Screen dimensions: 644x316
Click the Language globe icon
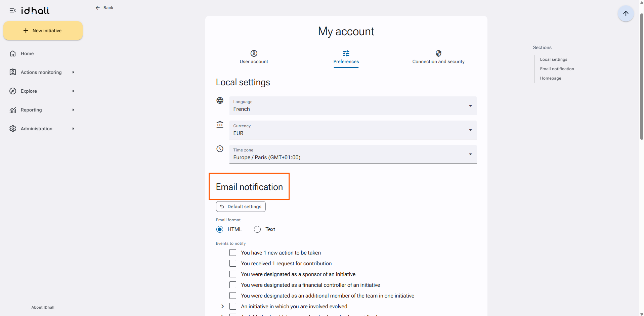coord(220,100)
